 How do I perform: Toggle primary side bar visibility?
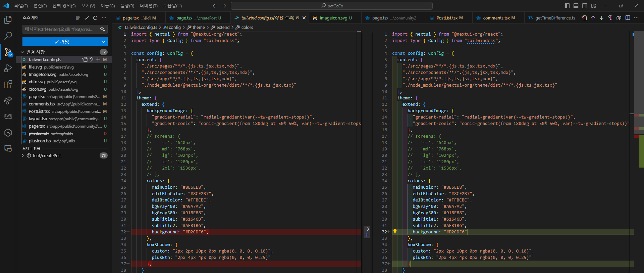[567, 6]
